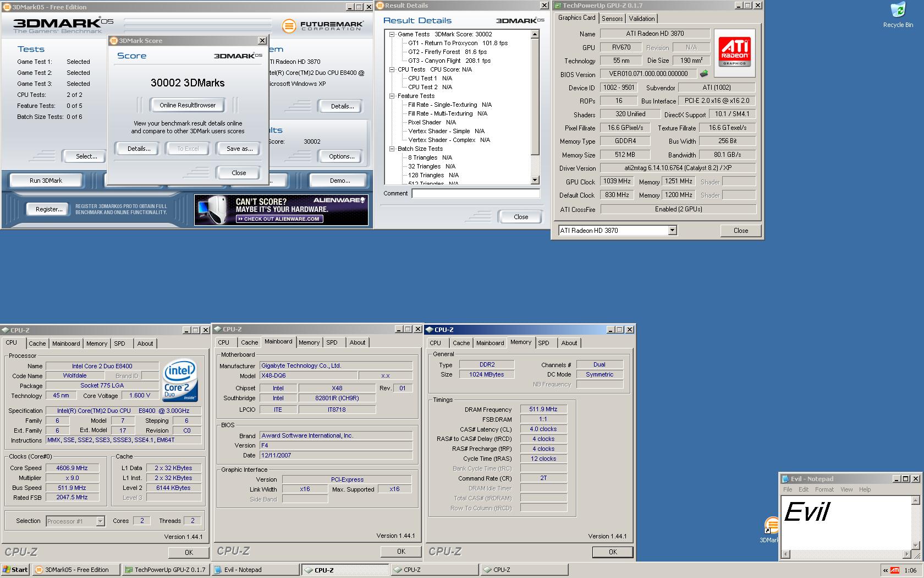Click the DRAM Frequency value 511.9 MHz
The height and width of the screenshot is (578, 924).
[543, 409]
